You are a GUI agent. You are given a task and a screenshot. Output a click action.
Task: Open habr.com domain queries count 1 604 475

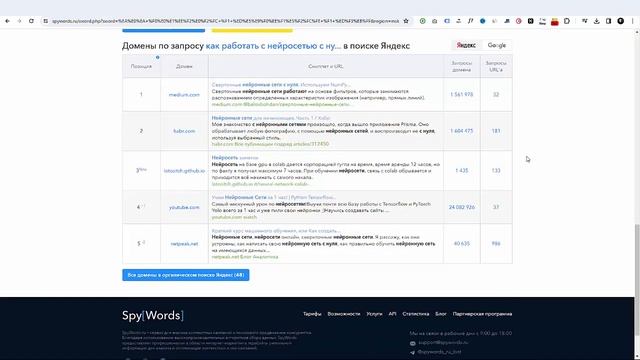pos(462,131)
